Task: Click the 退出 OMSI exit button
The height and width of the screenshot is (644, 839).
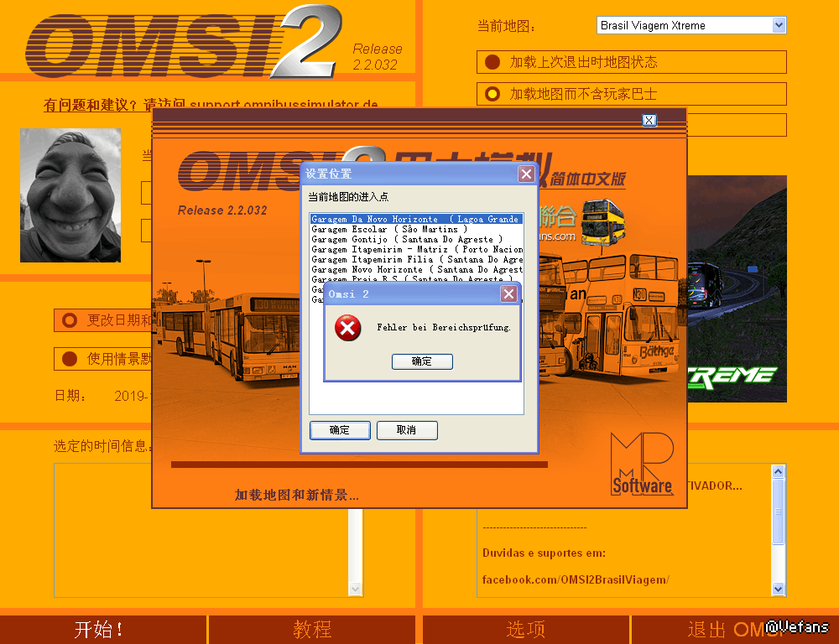Action: click(x=735, y=630)
